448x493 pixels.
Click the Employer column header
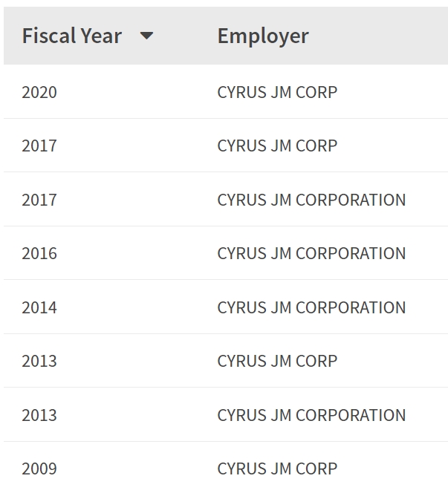pyautogui.click(x=263, y=36)
